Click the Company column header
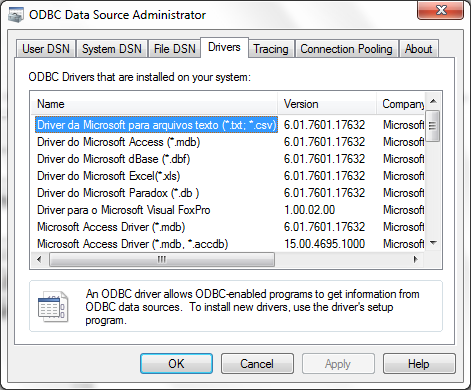 point(401,104)
